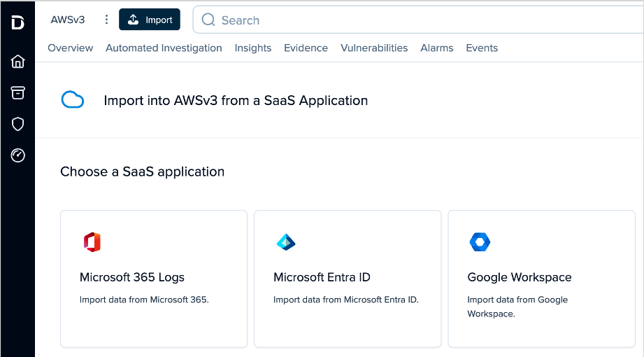Open the Home icon in the sidebar
The image size is (644, 357).
pyautogui.click(x=17, y=62)
